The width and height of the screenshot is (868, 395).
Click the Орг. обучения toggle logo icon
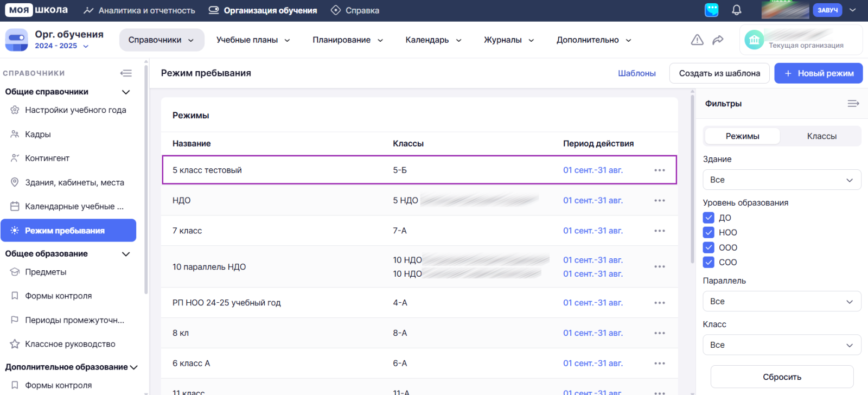pos(16,40)
